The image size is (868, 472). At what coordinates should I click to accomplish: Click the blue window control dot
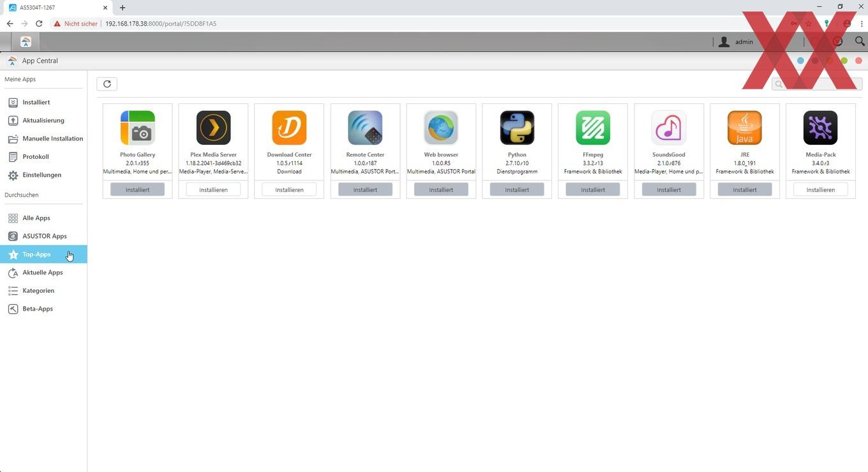point(800,61)
